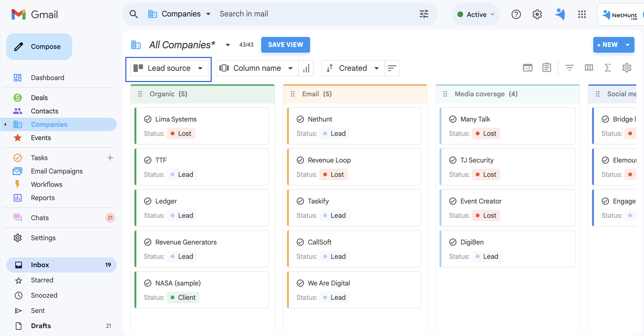Open Gmail settings gear in top bar

(x=537, y=14)
